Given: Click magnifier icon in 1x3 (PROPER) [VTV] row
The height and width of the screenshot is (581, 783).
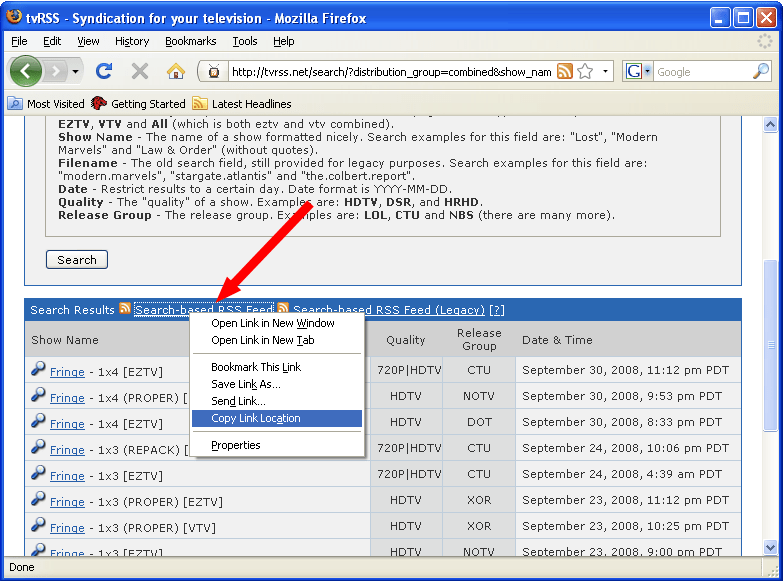Looking at the screenshot, I should pos(38,525).
